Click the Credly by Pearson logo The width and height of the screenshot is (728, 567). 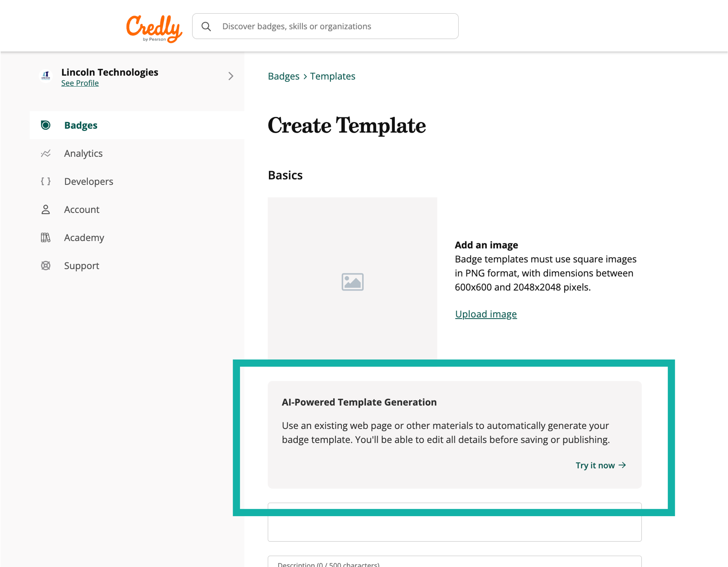tap(154, 29)
